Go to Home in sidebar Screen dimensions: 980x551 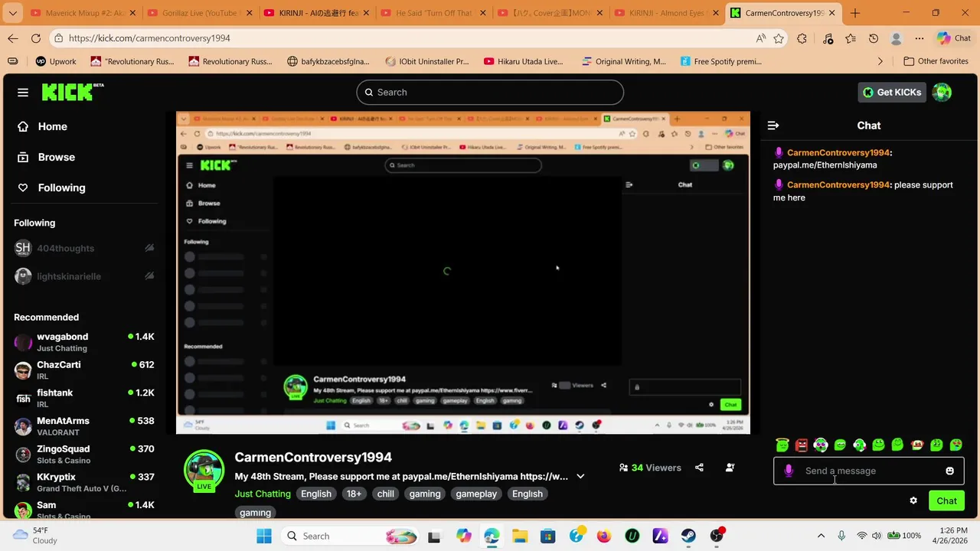(x=43, y=126)
